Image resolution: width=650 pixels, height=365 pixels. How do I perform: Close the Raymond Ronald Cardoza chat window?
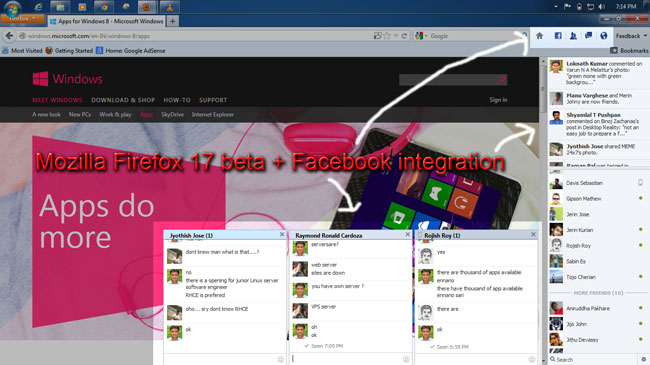click(x=408, y=235)
